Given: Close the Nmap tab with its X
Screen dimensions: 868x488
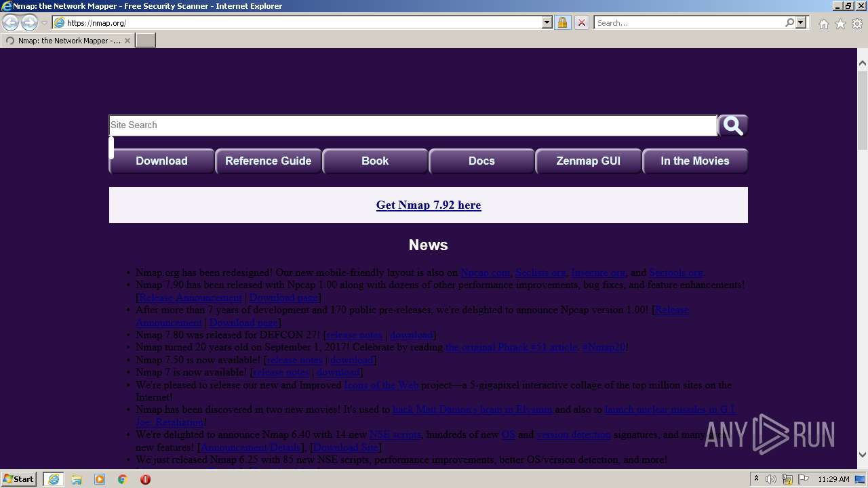Looking at the screenshot, I should 127,41.
